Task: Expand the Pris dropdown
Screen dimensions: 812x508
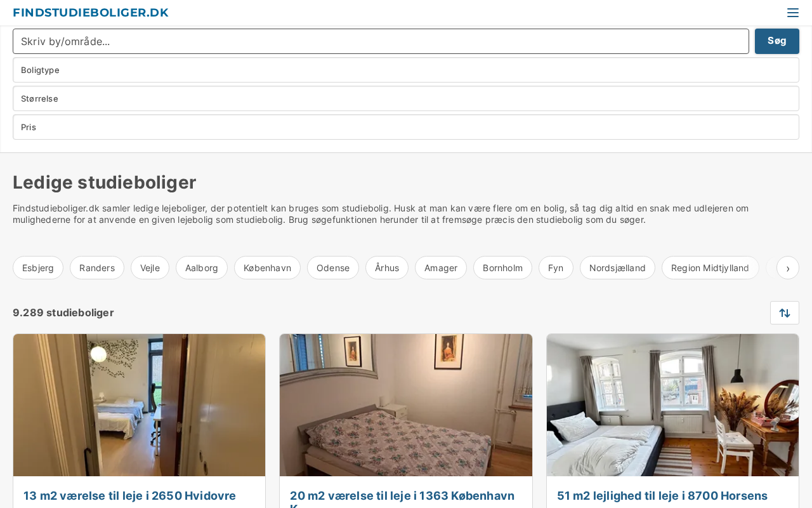Action: (406, 127)
